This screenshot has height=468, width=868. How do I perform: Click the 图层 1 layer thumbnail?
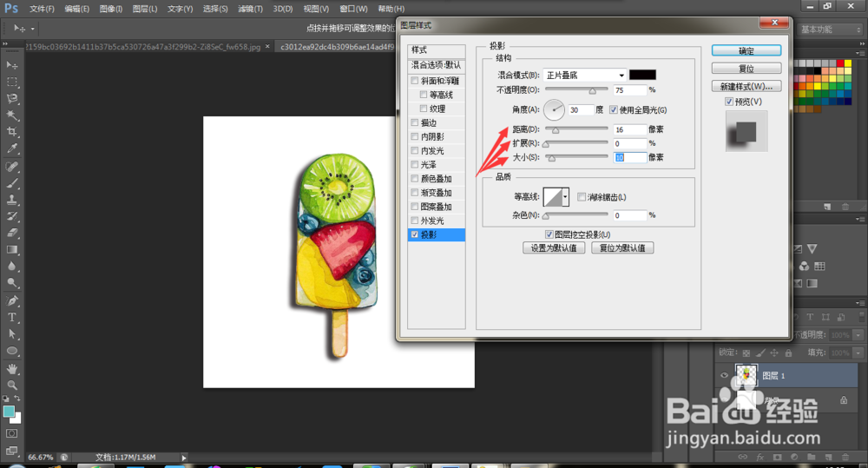tap(746, 375)
